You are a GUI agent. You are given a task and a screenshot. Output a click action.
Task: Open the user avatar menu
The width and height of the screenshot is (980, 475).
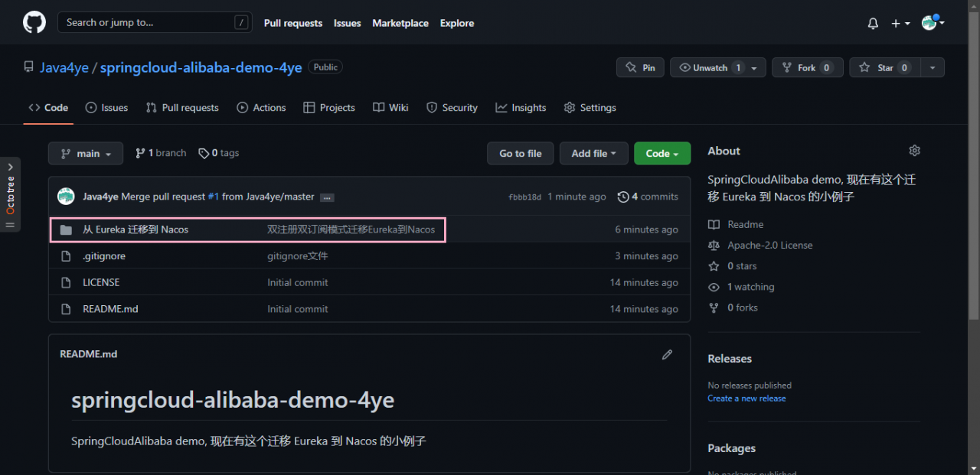(933, 23)
